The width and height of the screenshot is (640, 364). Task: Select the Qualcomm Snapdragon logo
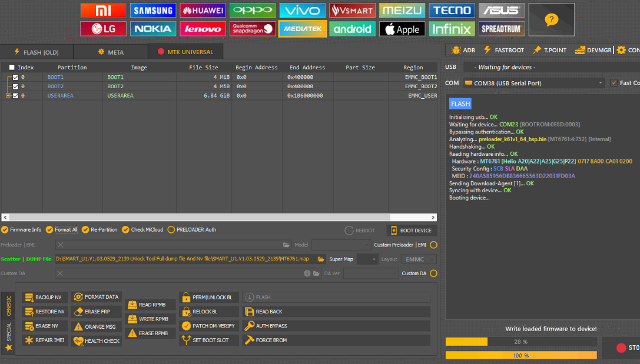pyautogui.click(x=253, y=29)
